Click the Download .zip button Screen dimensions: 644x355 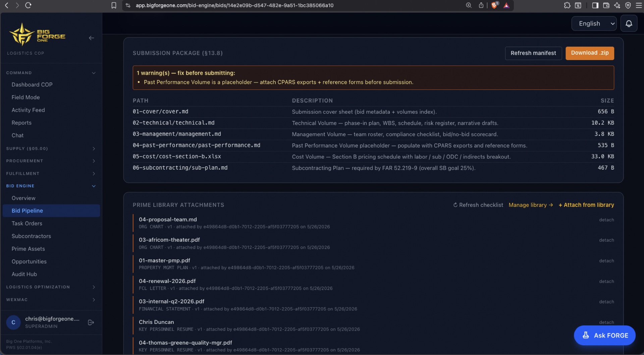click(x=590, y=53)
